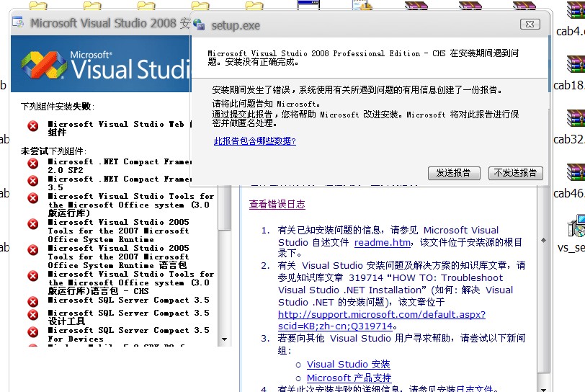Click the setup.exe title bar icon
Viewport: 585px width, 392px height.
[199, 24]
